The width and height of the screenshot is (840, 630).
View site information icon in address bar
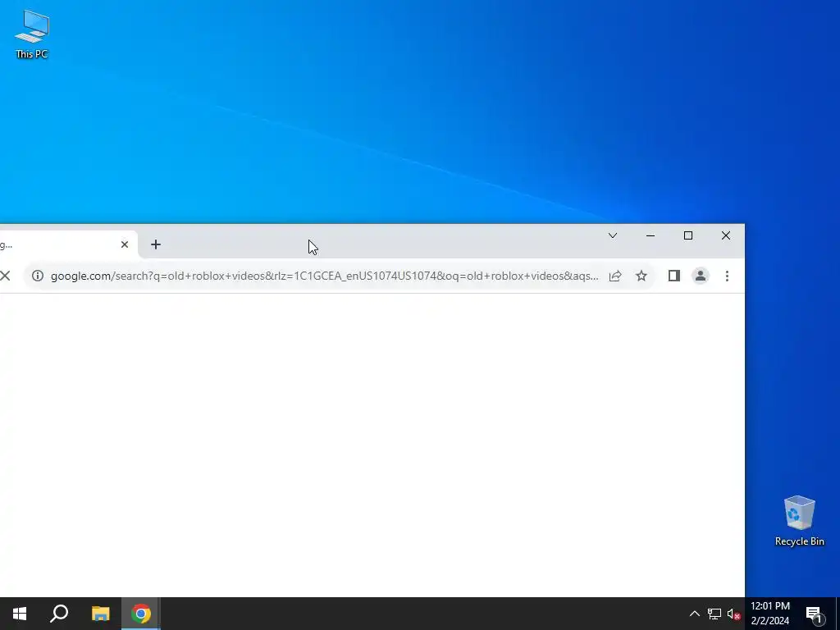click(x=38, y=276)
